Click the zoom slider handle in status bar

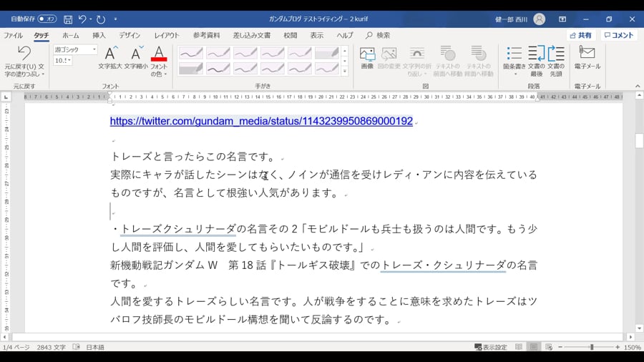(592, 347)
